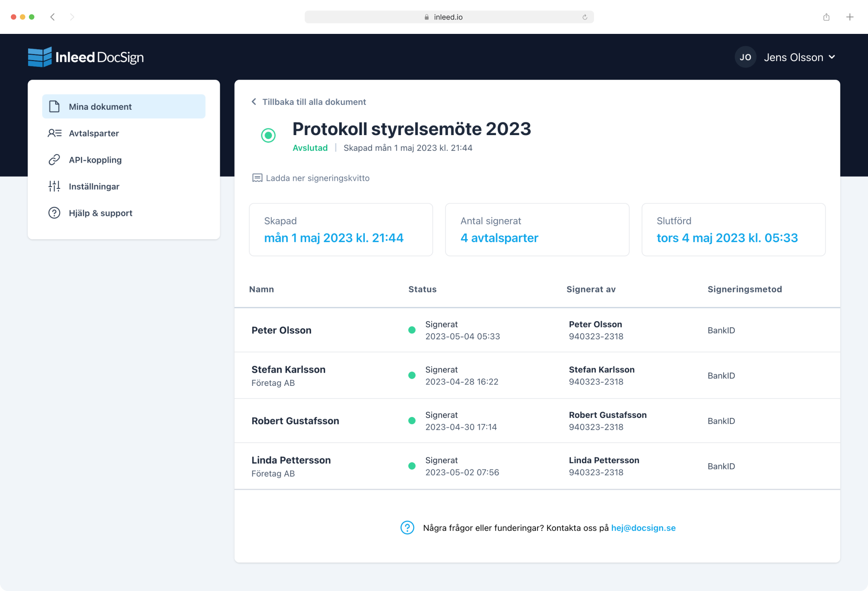868x591 pixels.
Task: Click Ladda ner signeringskvitto link
Action: [317, 178]
